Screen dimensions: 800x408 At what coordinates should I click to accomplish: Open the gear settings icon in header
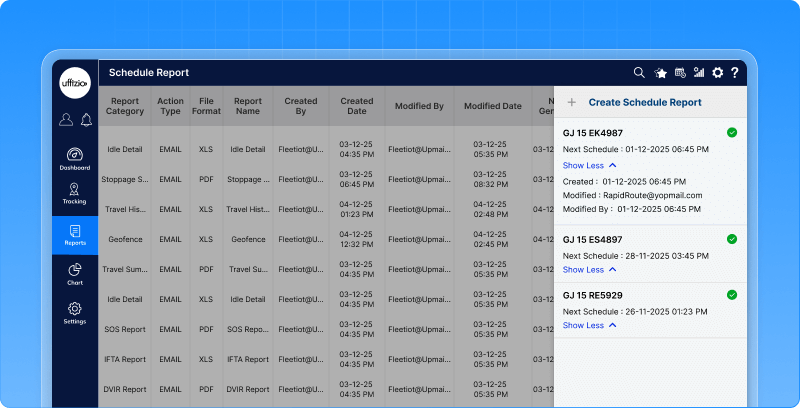pyautogui.click(x=717, y=73)
